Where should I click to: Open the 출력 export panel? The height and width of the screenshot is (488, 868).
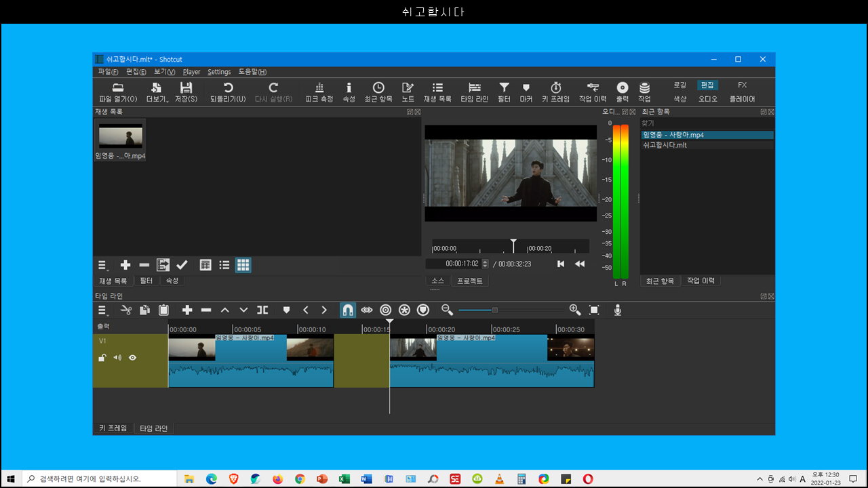click(623, 92)
